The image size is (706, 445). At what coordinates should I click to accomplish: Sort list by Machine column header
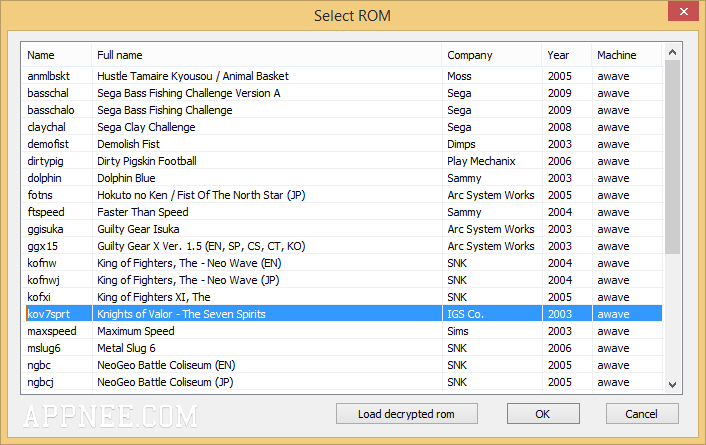(627, 55)
